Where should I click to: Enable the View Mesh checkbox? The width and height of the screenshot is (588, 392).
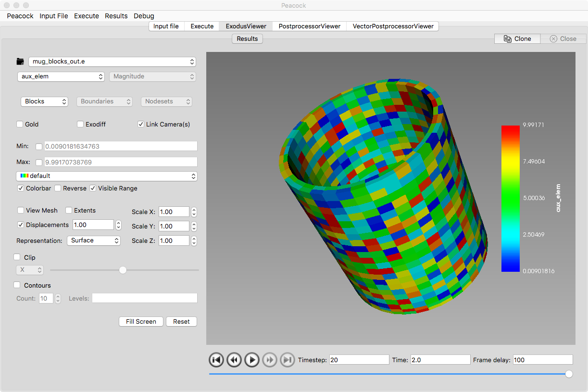tap(21, 211)
